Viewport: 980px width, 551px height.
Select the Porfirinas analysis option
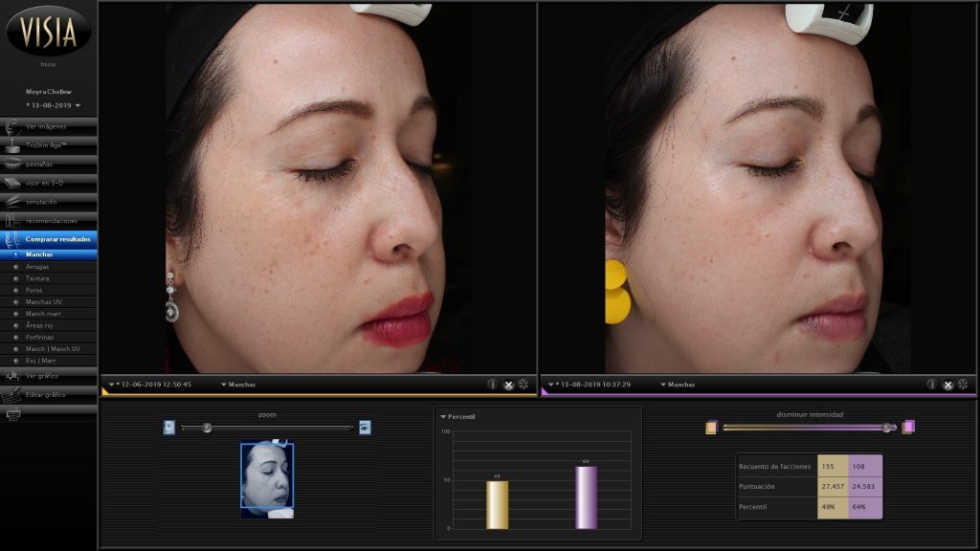39,337
